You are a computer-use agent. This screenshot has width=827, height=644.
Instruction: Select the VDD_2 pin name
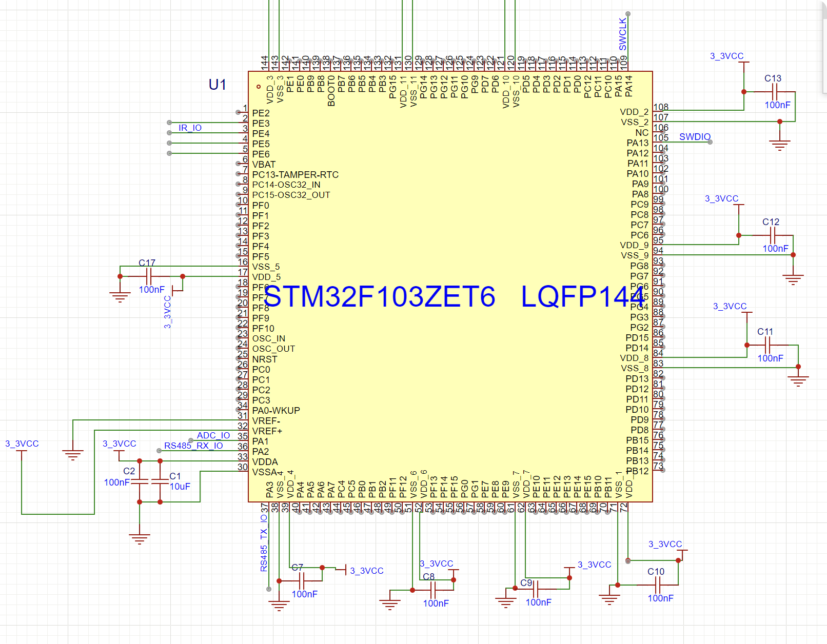coord(634,112)
